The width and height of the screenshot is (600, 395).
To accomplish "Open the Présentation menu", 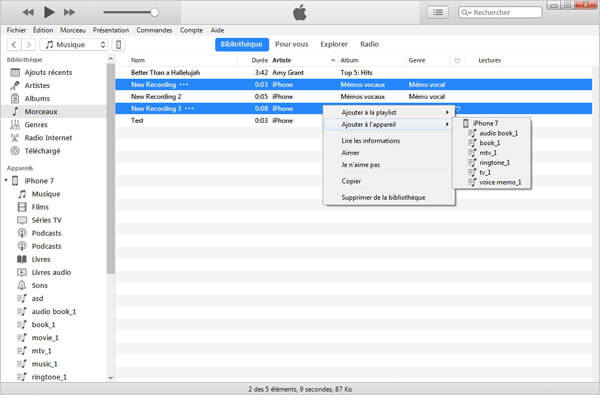I will click(x=111, y=30).
